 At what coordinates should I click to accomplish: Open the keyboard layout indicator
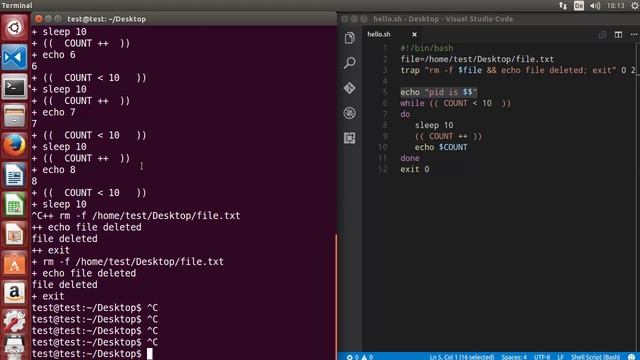(579, 5)
